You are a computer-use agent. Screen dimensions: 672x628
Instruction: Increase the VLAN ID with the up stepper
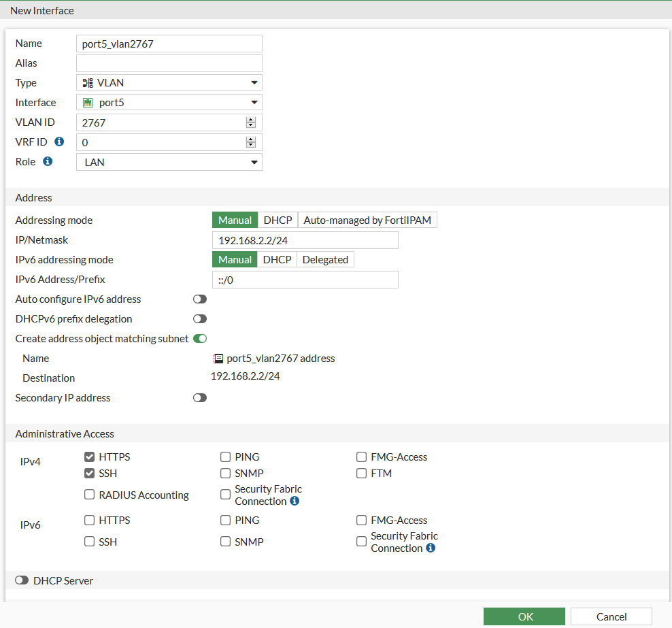click(x=251, y=118)
